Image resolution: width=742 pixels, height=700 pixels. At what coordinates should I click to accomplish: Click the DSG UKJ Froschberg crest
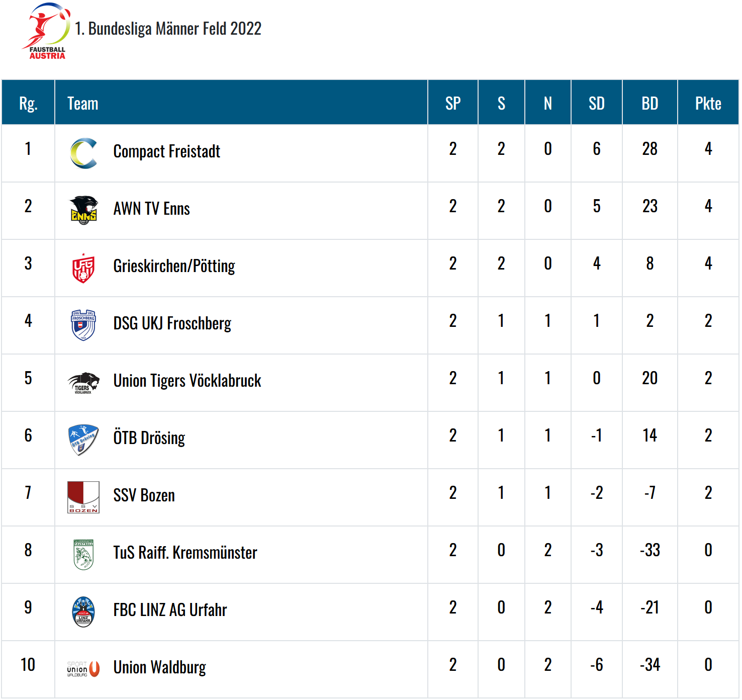point(83,325)
